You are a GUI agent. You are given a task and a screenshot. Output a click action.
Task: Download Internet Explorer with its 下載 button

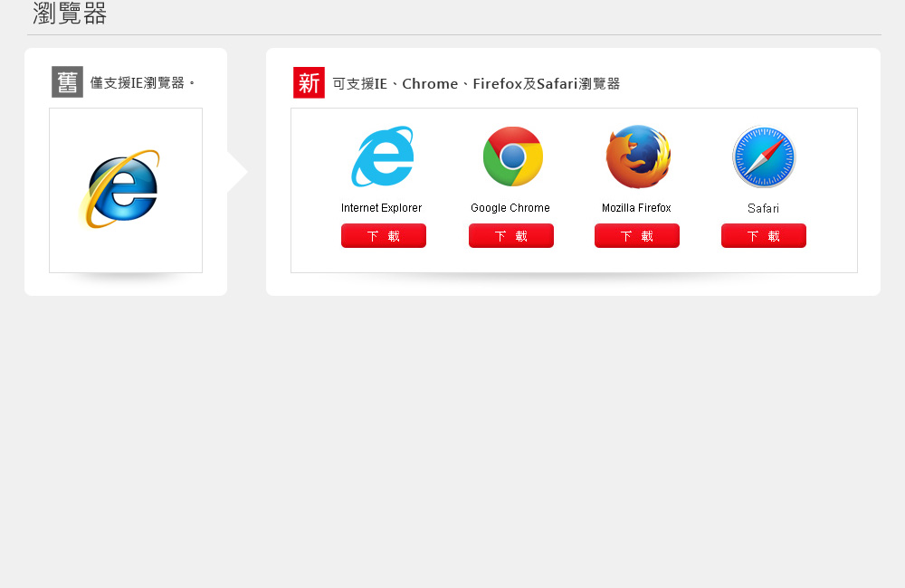[x=383, y=236]
